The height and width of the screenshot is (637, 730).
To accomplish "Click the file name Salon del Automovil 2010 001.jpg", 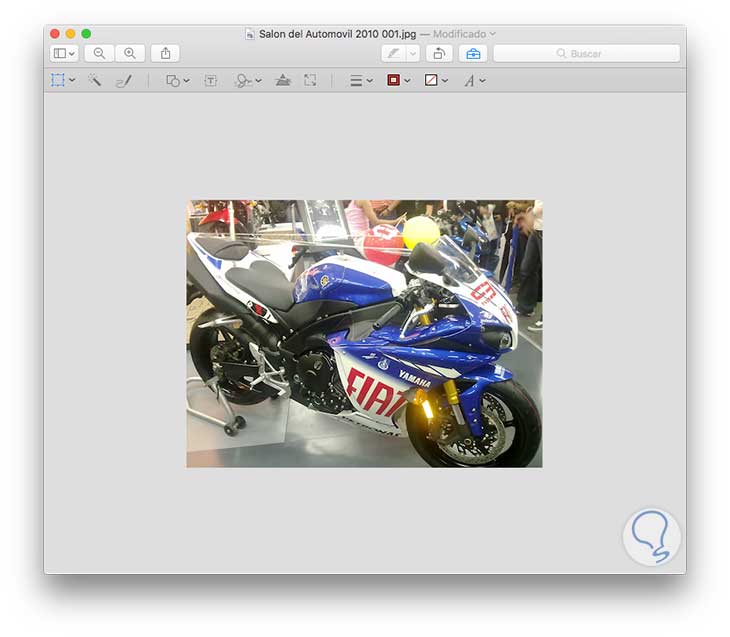I will pyautogui.click(x=338, y=34).
